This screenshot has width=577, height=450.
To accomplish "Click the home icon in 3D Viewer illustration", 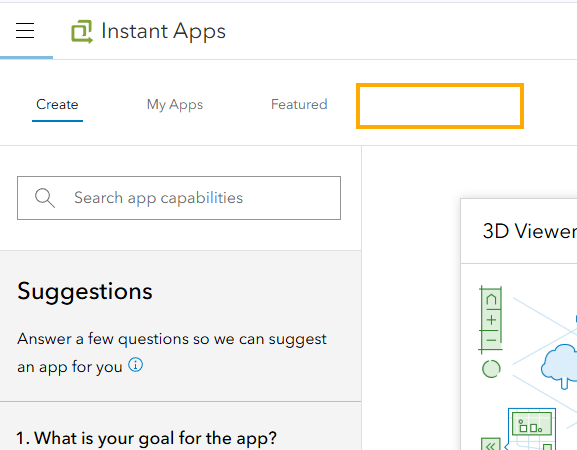I will tap(491, 300).
